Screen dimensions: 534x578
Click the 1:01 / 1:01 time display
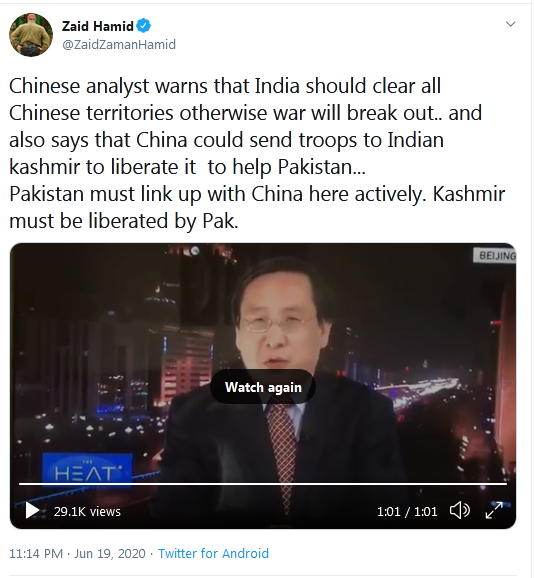click(x=407, y=511)
